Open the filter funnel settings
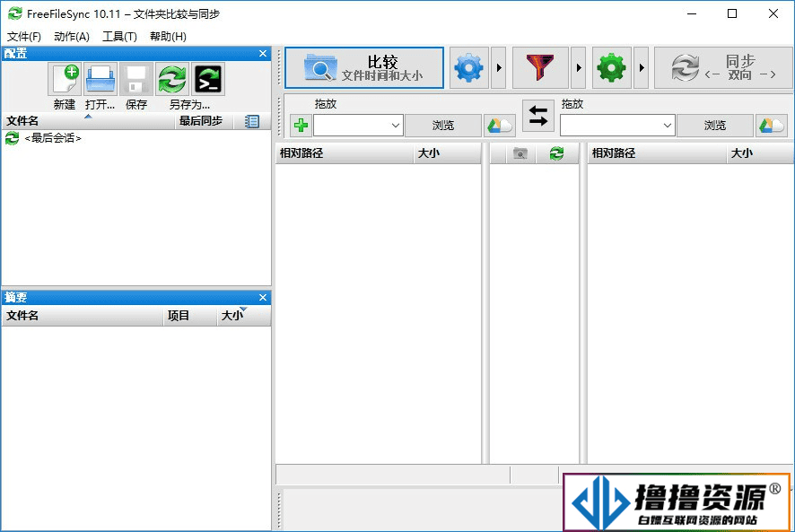 (540, 68)
